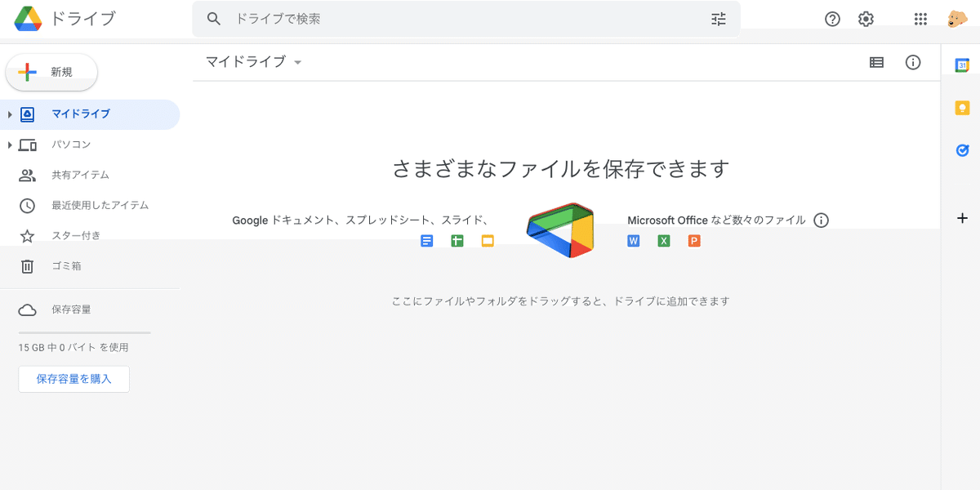This screenshot has width=980, height=490.
Task: Click the Google ドキュメント、スプレッドシート text
Action: pyautogui.click(x=360, y=220)
